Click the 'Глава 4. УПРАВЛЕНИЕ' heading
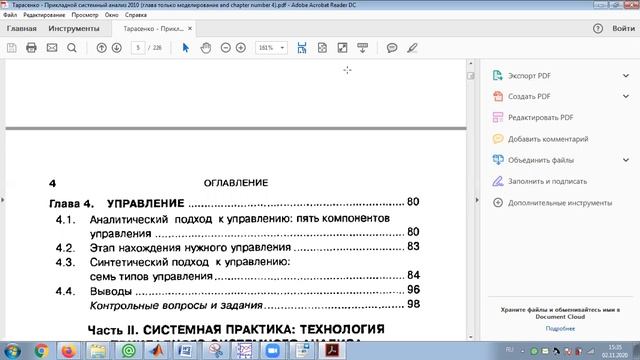This screenshot has width=640, height=360. 116,203
